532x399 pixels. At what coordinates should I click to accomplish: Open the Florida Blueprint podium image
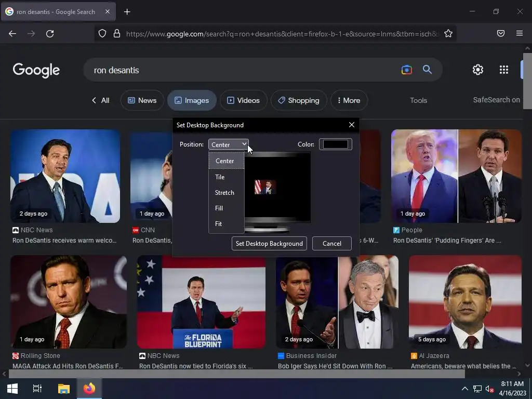tap(201, 302)
